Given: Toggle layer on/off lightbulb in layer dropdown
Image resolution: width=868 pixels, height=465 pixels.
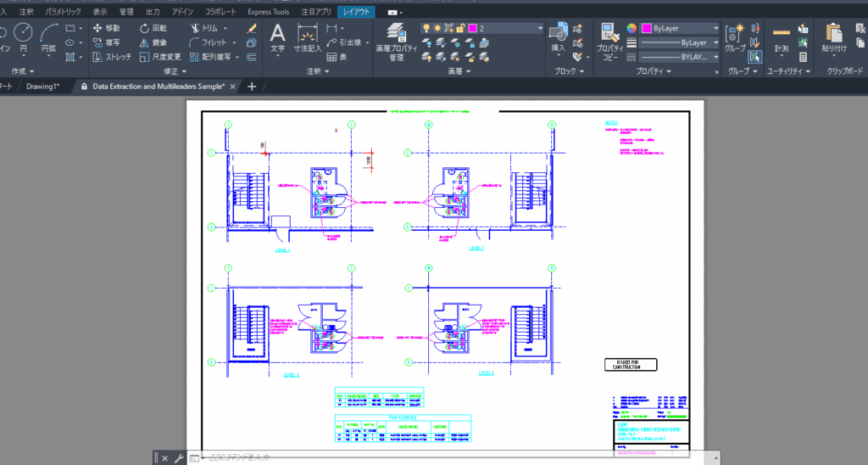Looking at the screenshot, I should coord(426,28).
